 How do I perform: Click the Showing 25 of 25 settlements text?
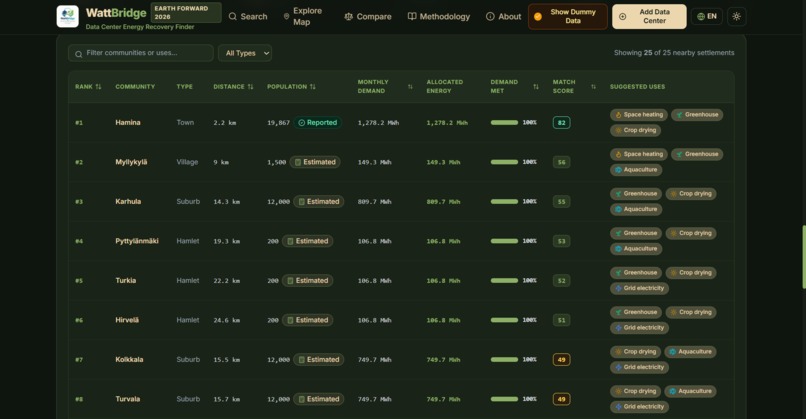tap(674, 52)
